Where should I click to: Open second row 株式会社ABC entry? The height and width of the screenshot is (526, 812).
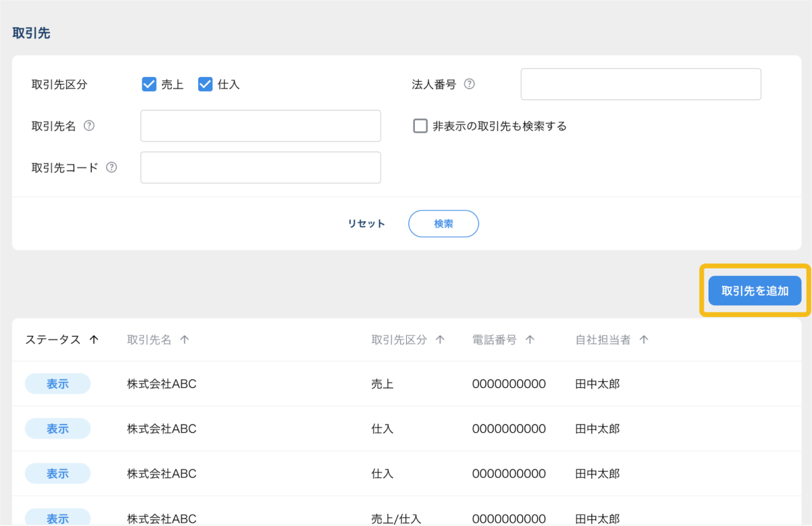click(x=162, y=429)
